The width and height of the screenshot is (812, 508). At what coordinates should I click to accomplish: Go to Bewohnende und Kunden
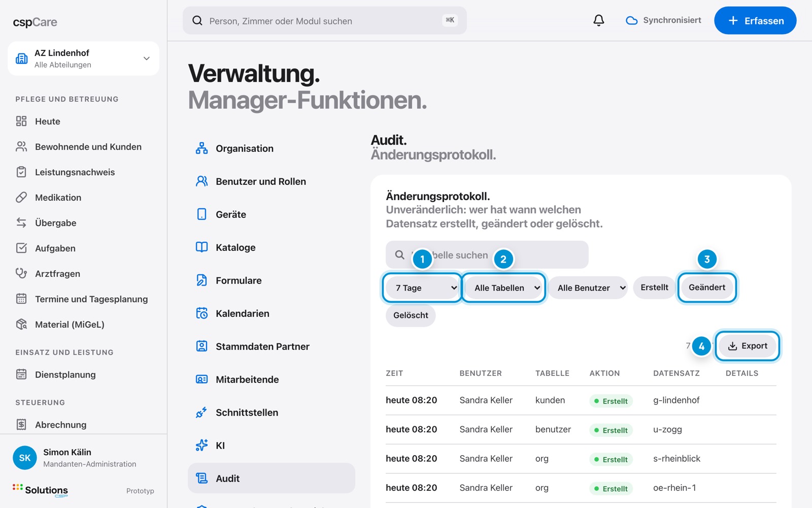[83, 147]
